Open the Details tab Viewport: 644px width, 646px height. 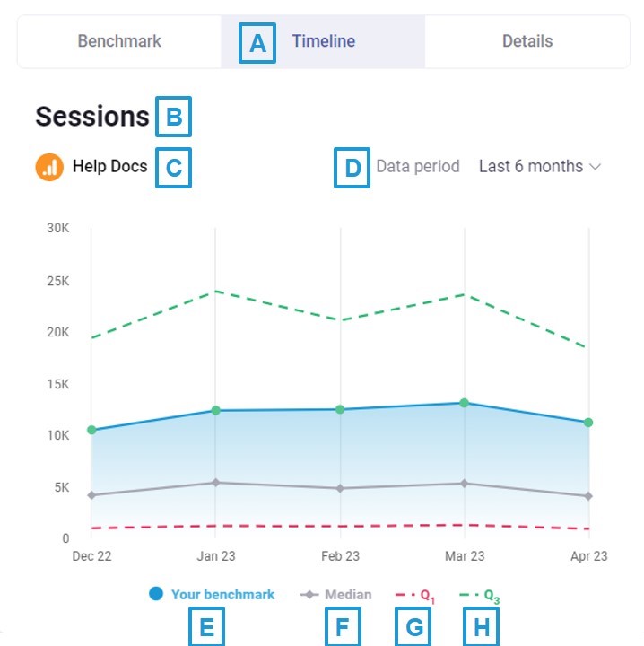pos(527,41)
